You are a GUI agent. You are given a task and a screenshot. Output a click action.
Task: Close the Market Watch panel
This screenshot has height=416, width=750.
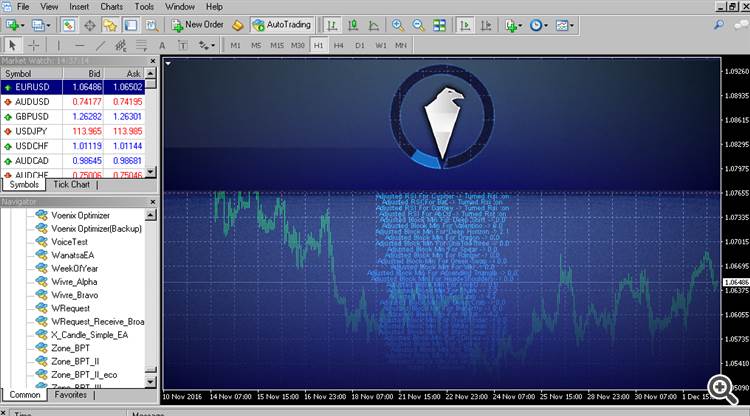click(x=153, y=61)
